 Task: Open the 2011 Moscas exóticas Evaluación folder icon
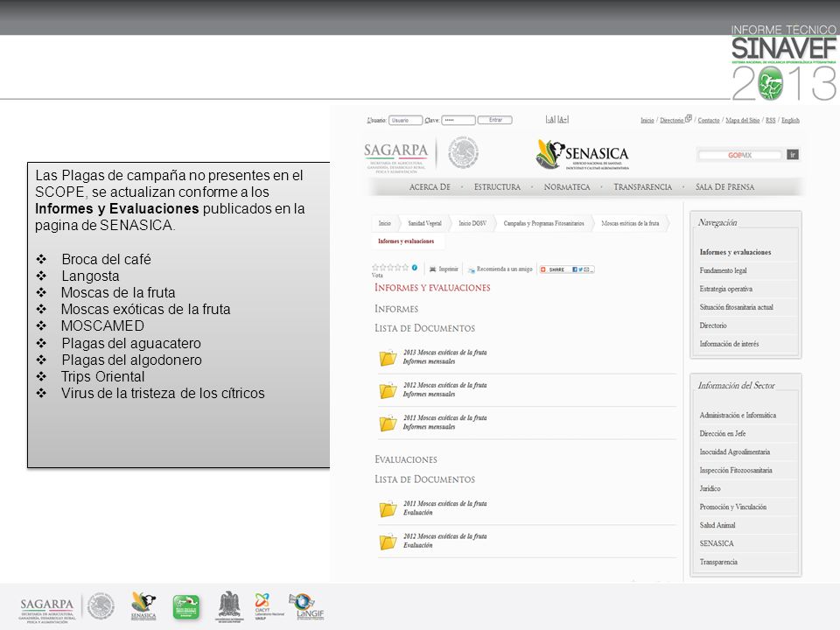point(388,509)
